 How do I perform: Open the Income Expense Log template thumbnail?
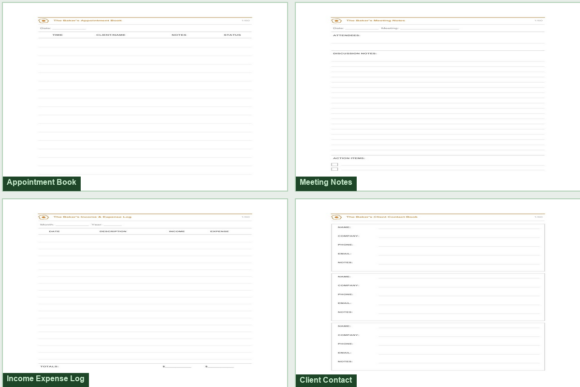[145, 293]
